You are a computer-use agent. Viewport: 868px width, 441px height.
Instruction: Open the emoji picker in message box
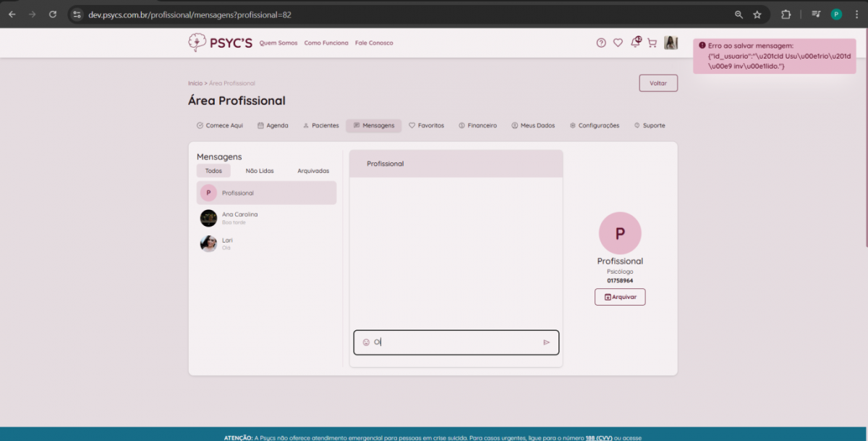366,343
